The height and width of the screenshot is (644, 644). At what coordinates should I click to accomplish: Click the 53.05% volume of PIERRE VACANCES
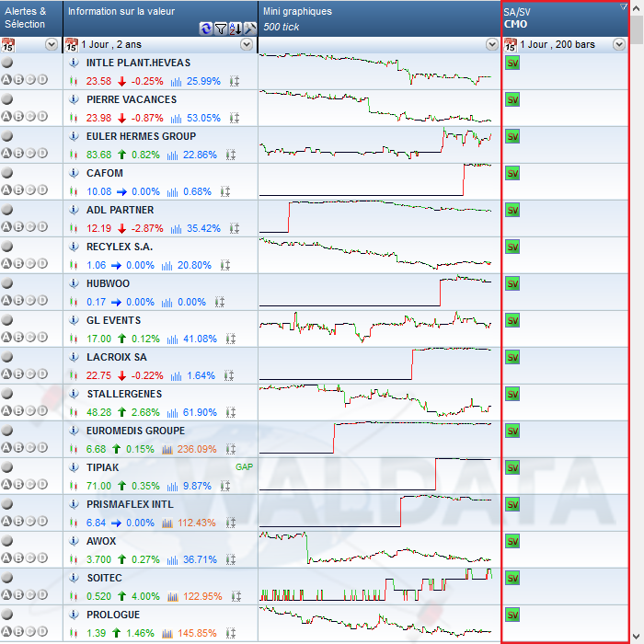pos(203,119)
